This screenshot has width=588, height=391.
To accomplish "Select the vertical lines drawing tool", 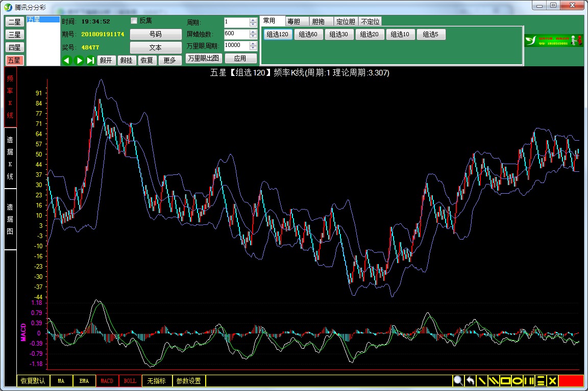I will click(529, 381).
